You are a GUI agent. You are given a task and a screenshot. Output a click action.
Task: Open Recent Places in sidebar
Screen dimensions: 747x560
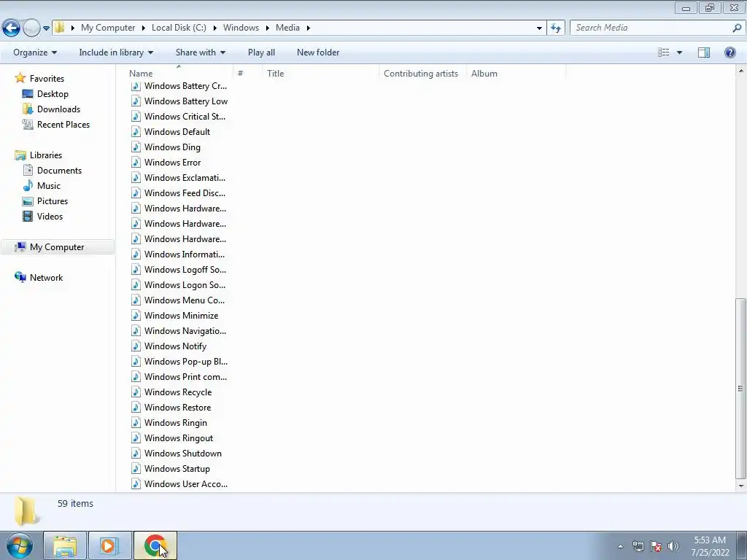63,124
